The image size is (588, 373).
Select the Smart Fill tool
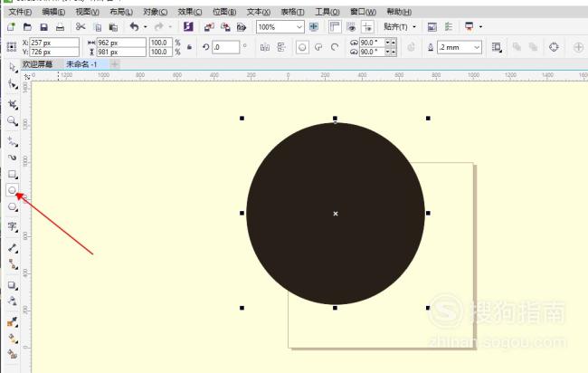[x=13, y=354]
